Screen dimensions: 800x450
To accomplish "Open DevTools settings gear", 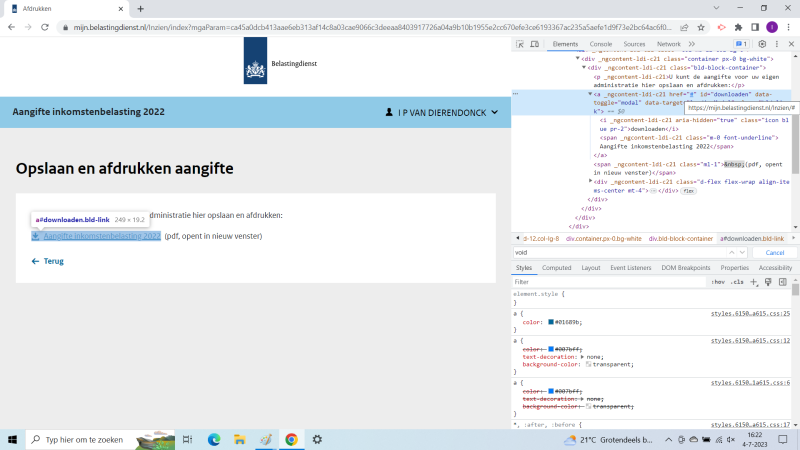I will (762, 44).
